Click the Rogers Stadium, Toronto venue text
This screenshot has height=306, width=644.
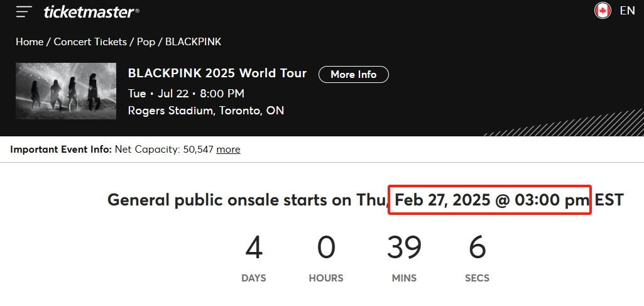click(x=206, y=111)
